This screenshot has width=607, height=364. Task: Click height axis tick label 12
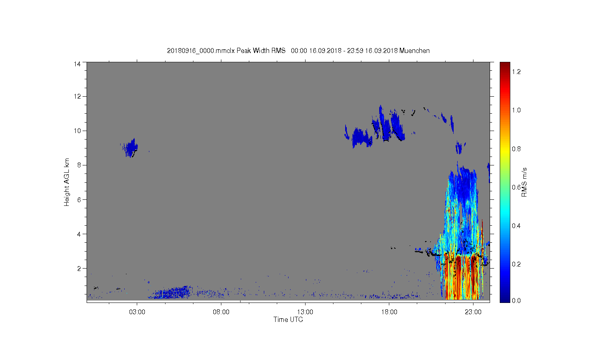[77, 96]
